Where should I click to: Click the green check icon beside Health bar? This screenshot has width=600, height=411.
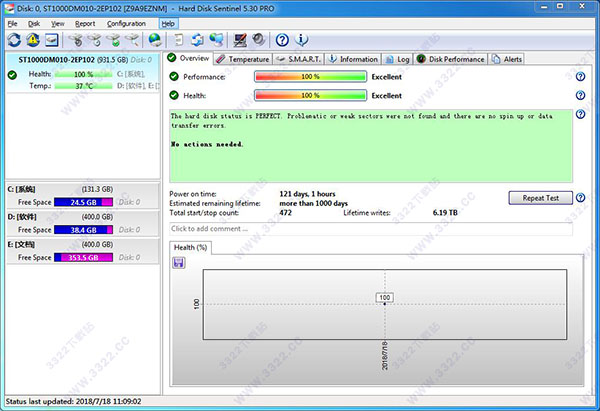(174, 95)
